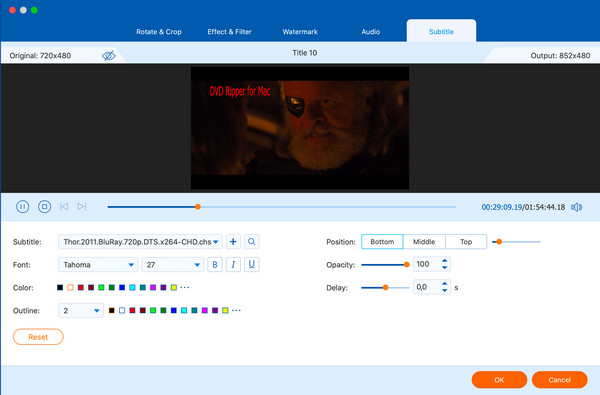Expand the Tahoma font dropdown
Image resolution: width=600 pixels, height=395 pixels.
tap(98, 264)
